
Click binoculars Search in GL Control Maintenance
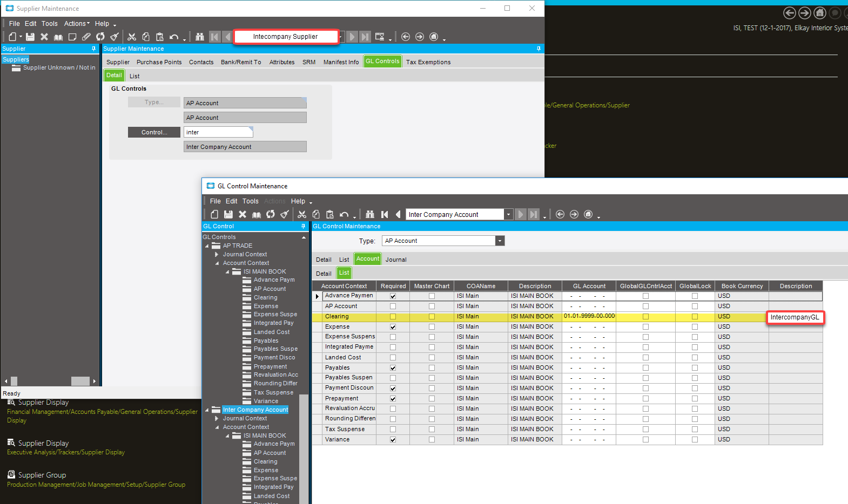(x=370, y=214)
